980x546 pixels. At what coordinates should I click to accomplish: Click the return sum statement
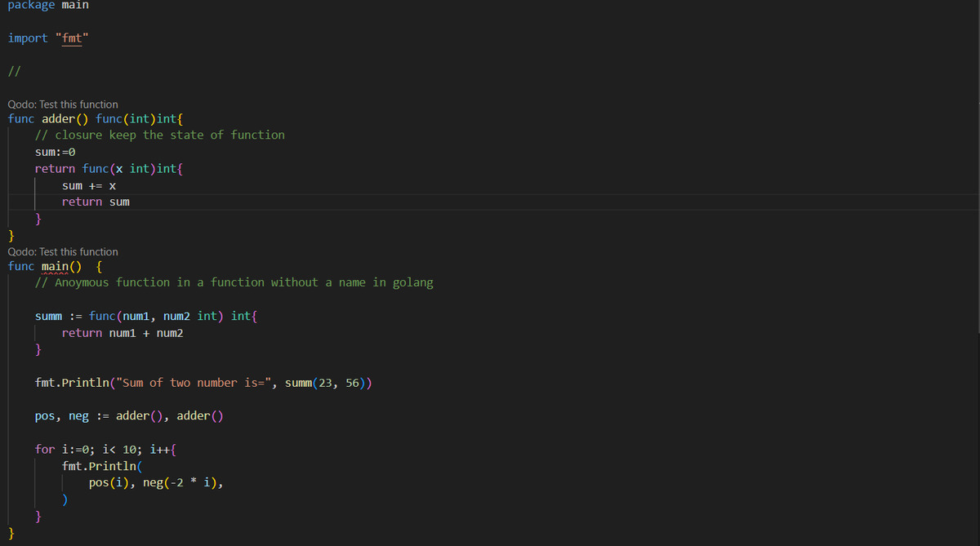(98, 201)
